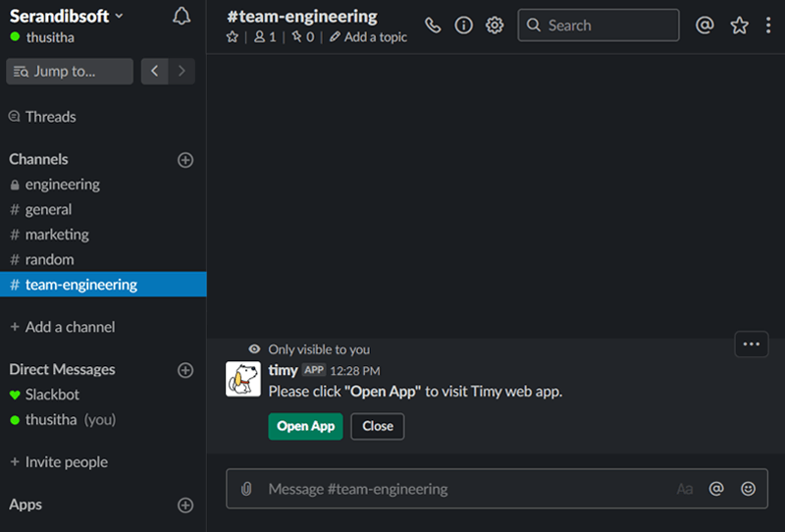
Task: Open the Slackbot direct message
Action: coord(103,395)
